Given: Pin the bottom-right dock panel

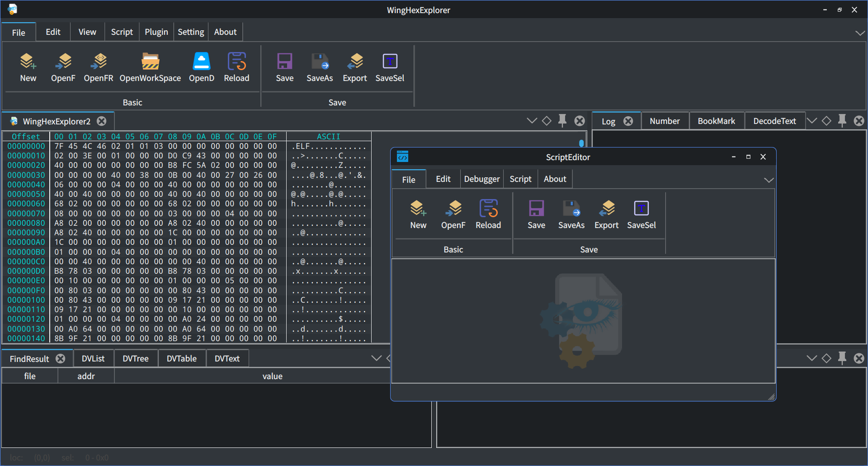Looking at the screenshot, I should click(x=842, y=358).
